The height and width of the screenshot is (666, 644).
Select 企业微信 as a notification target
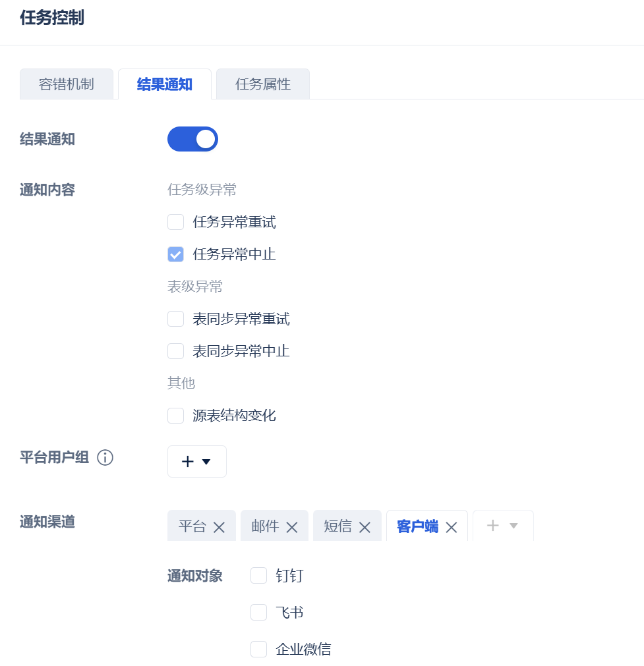click(258, 649)
